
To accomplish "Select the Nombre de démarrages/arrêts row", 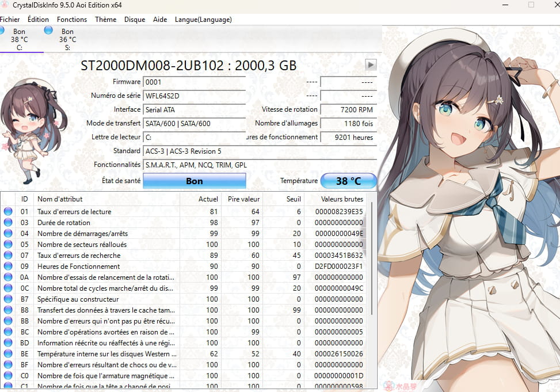I will point(184,233).
